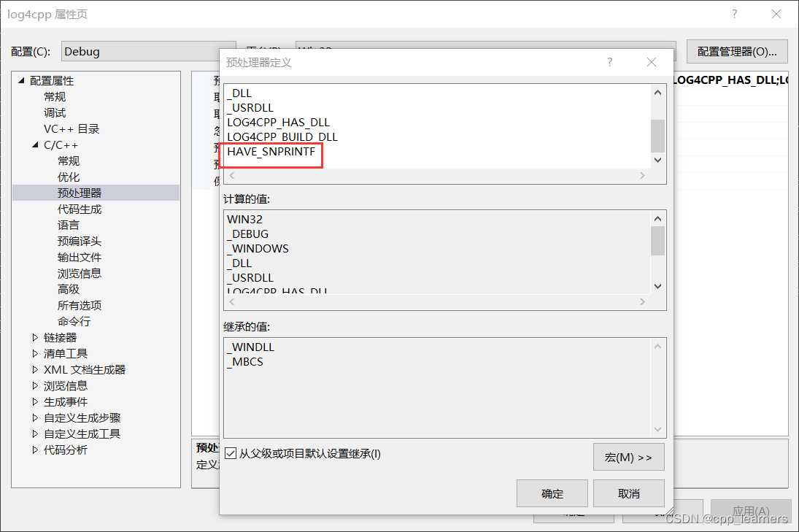Collapse the 配置属性 root node
The height and width of the screenshot is (532, 799).
point(21,81)
